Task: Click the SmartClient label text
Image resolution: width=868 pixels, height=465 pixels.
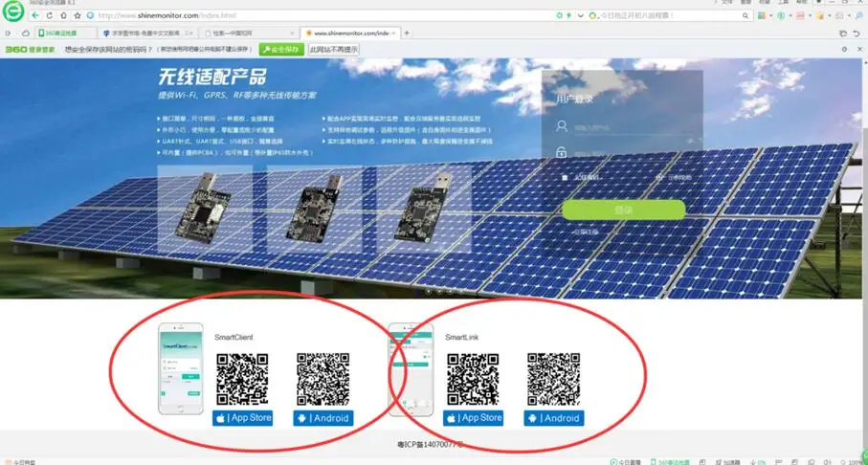Action: point(234,337)
